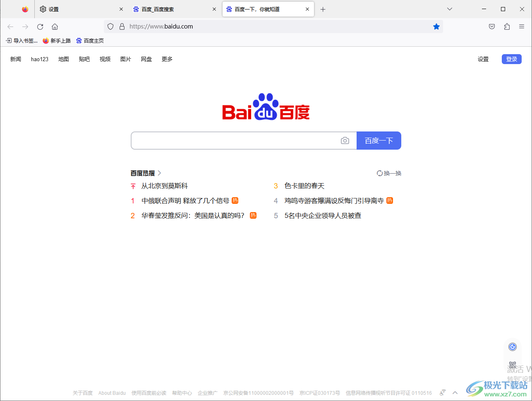Open the 图片 link
Screen dimensions: 532x401
click(x=126, y=59)
